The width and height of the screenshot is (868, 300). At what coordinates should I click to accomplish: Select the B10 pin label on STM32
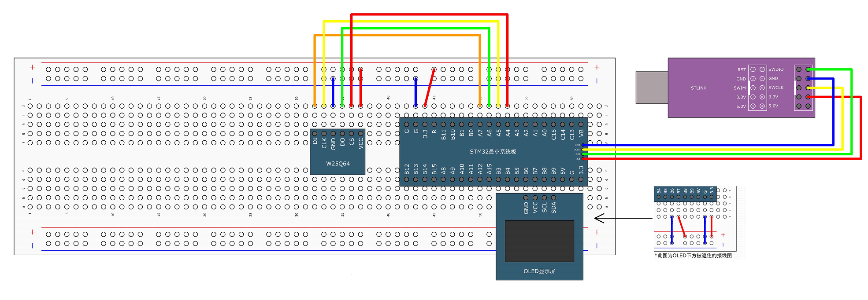[453, 135]
